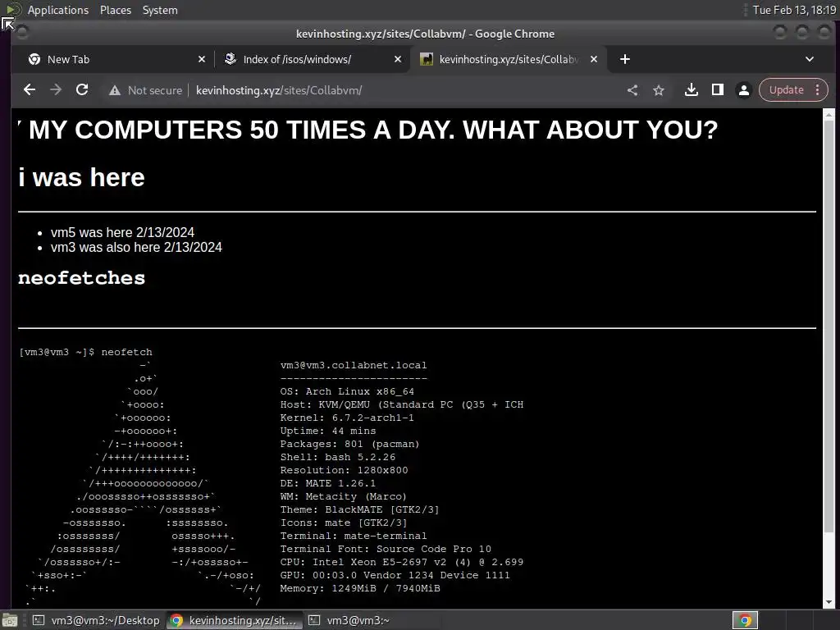Click the scrollbar down arrow

[x=829, y=603]
